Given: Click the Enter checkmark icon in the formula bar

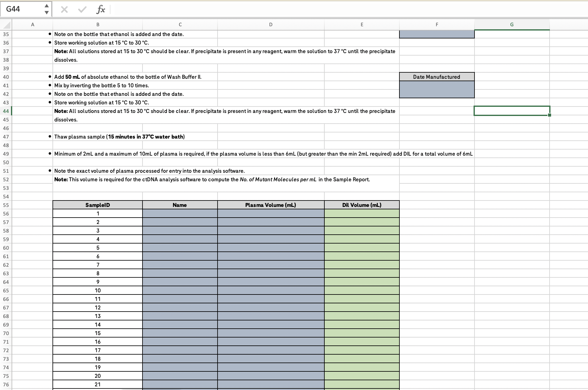Looking at the screenshot, I should coord(81,9).
